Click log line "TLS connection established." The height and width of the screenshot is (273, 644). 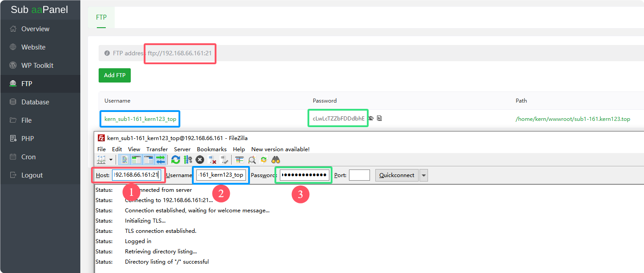[x=161, y=231]
